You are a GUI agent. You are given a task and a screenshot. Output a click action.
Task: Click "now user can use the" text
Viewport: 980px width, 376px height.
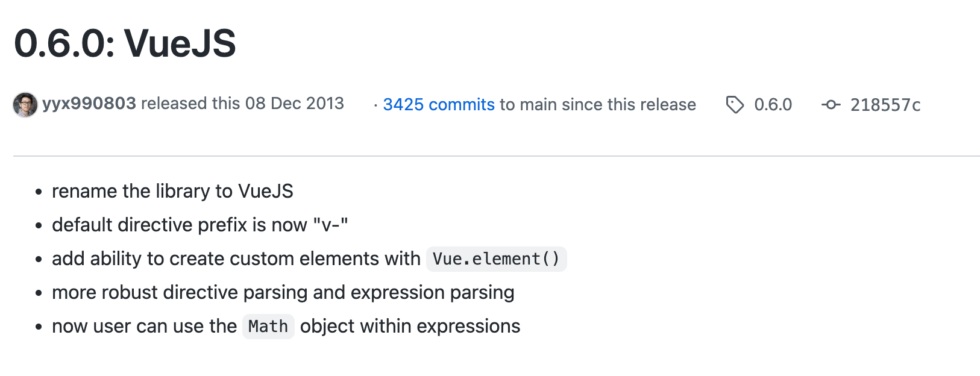pyautogui.click(x=144, y=327)
